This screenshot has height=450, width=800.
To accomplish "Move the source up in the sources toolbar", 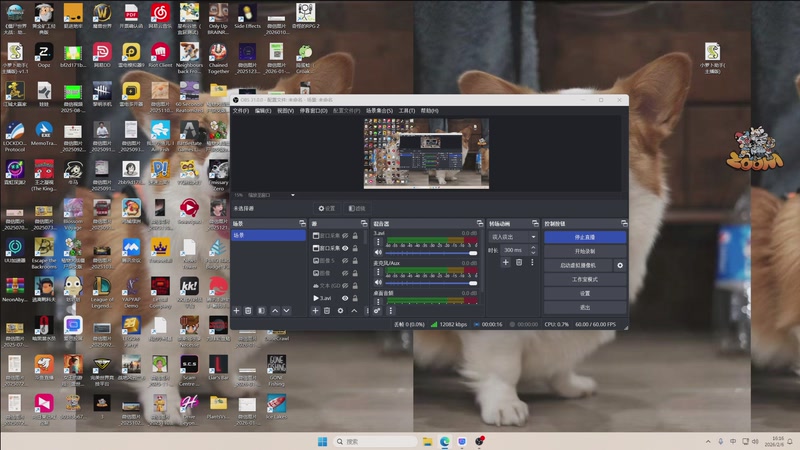I will [354, 311].
